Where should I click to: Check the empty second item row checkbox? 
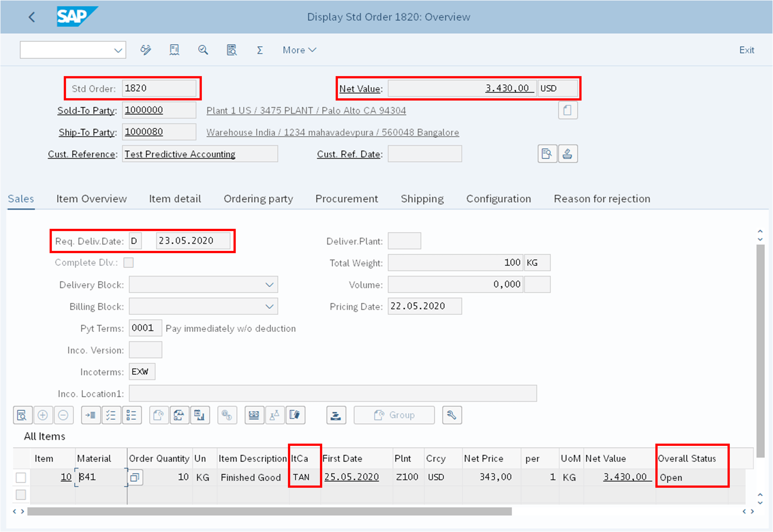tap(21, 495)
